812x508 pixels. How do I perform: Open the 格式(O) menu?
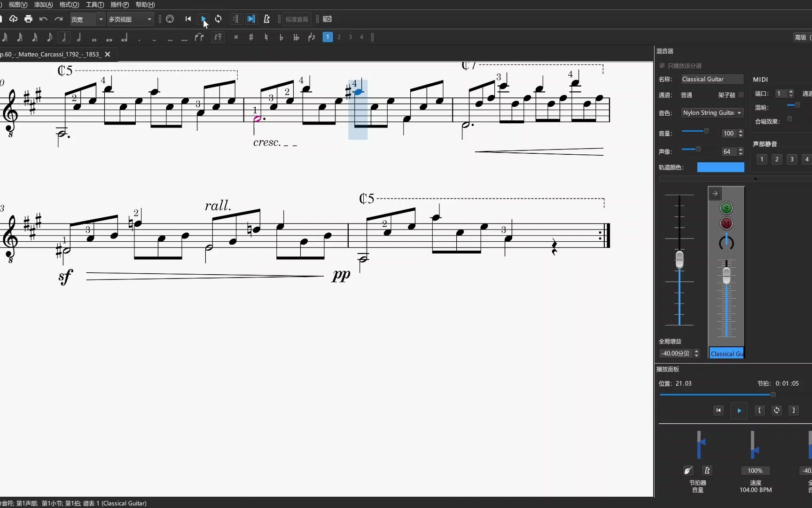click(69, 5)
